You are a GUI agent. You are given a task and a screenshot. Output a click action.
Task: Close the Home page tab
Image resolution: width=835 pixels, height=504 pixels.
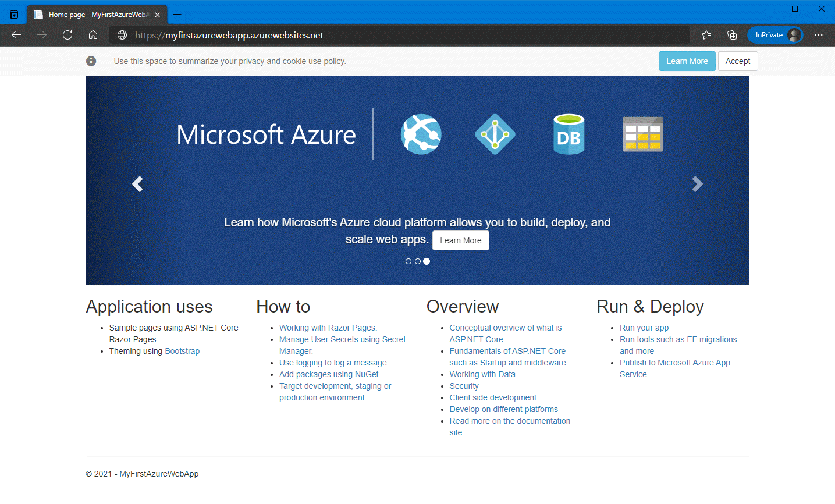pos(157,15)
